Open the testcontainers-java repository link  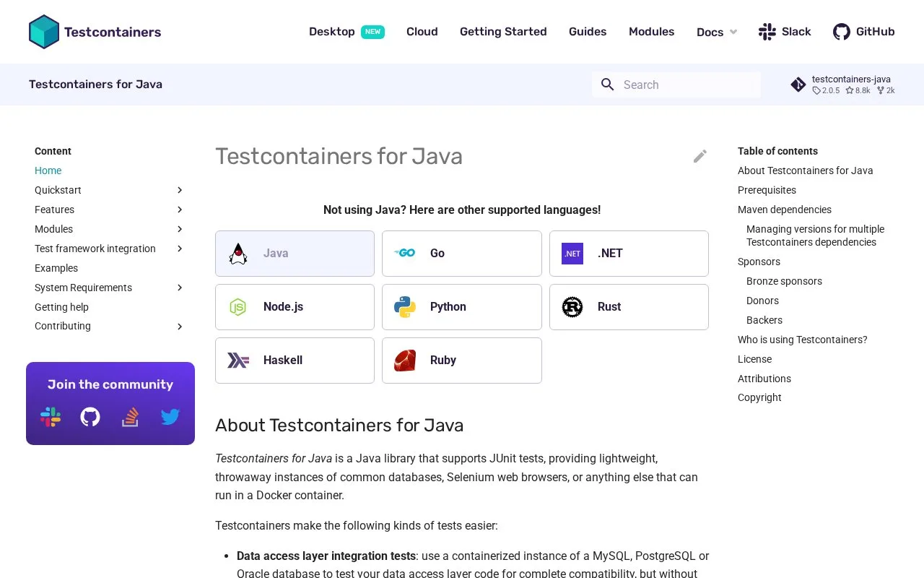click(842, 85)
